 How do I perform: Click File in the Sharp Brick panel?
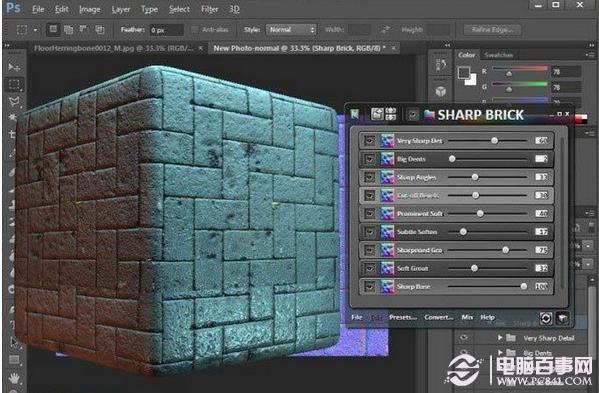(x=356, y=317)
